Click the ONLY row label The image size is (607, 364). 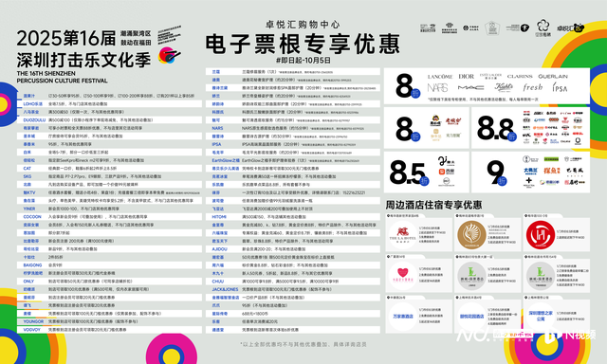[x=28, y=282]
